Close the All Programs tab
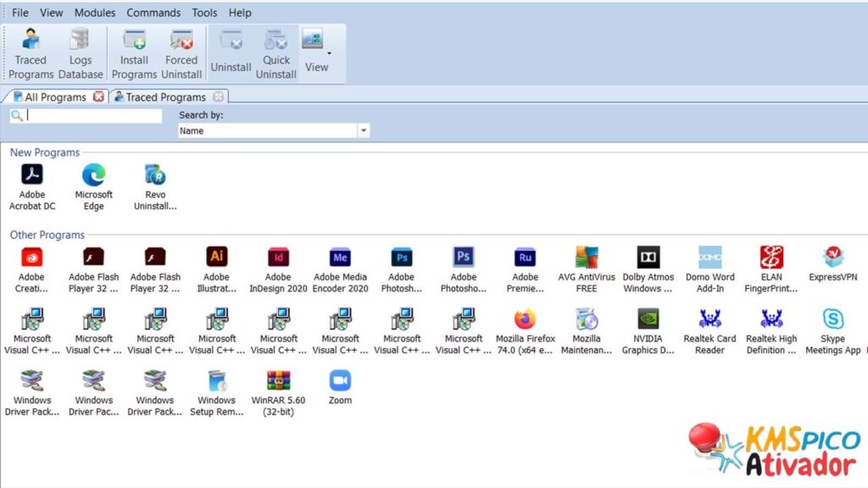 (x=98, y=97)
